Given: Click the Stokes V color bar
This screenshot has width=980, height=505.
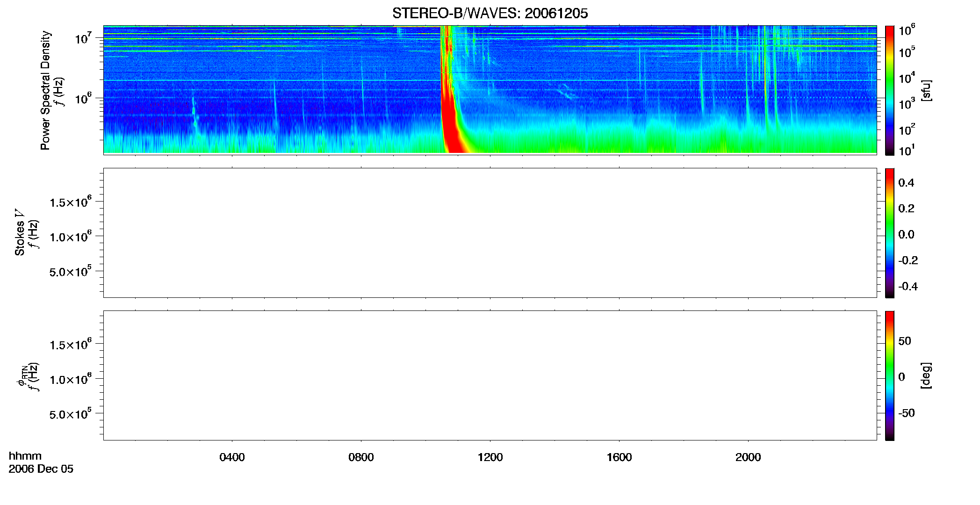Looking at the screenshot, I should 890,233.
